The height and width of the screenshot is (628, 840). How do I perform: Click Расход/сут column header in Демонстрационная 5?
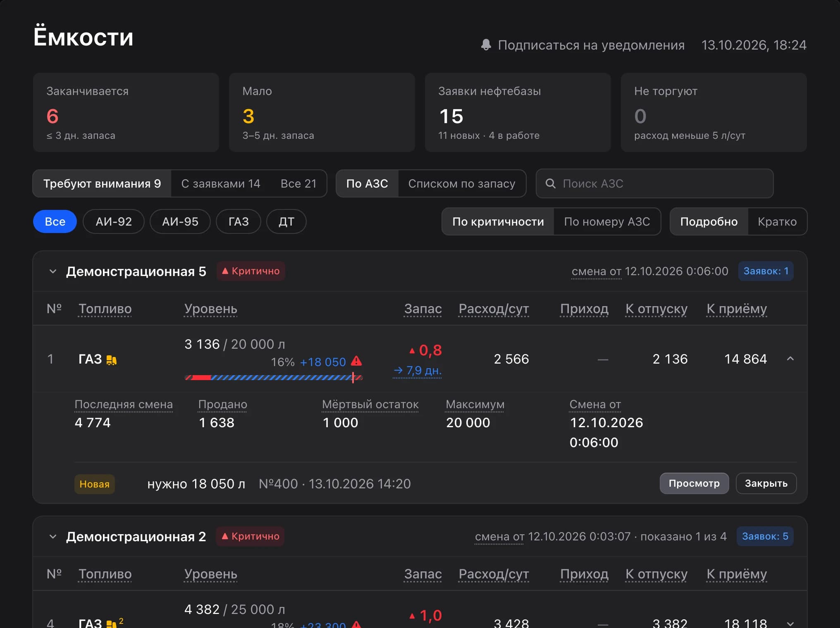pos(494,309)
